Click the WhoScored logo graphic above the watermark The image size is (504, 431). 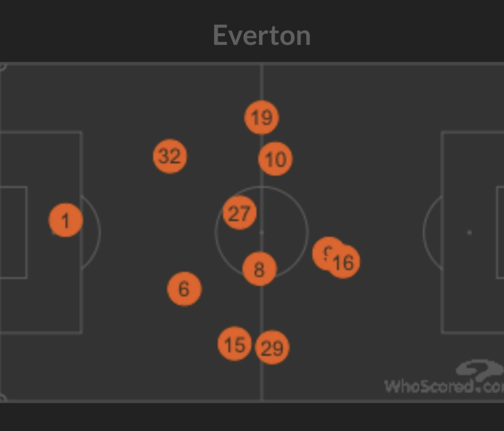(479, 369)
